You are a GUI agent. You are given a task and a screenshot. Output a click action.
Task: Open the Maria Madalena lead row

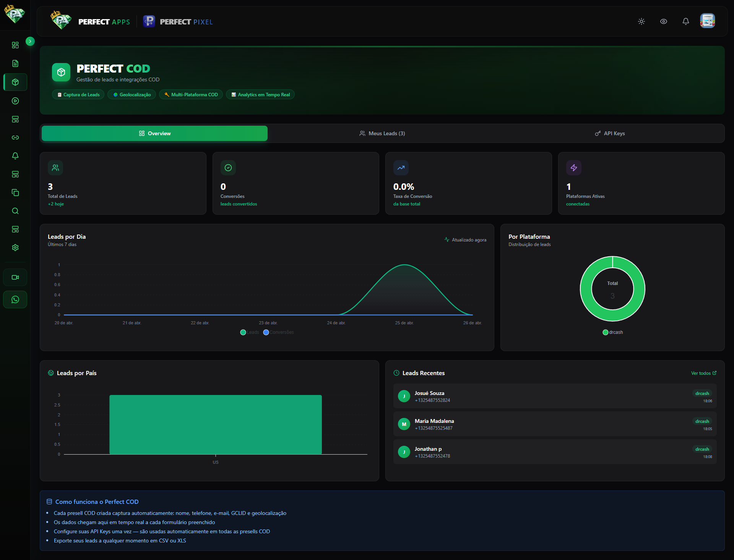tap(555, 424)
